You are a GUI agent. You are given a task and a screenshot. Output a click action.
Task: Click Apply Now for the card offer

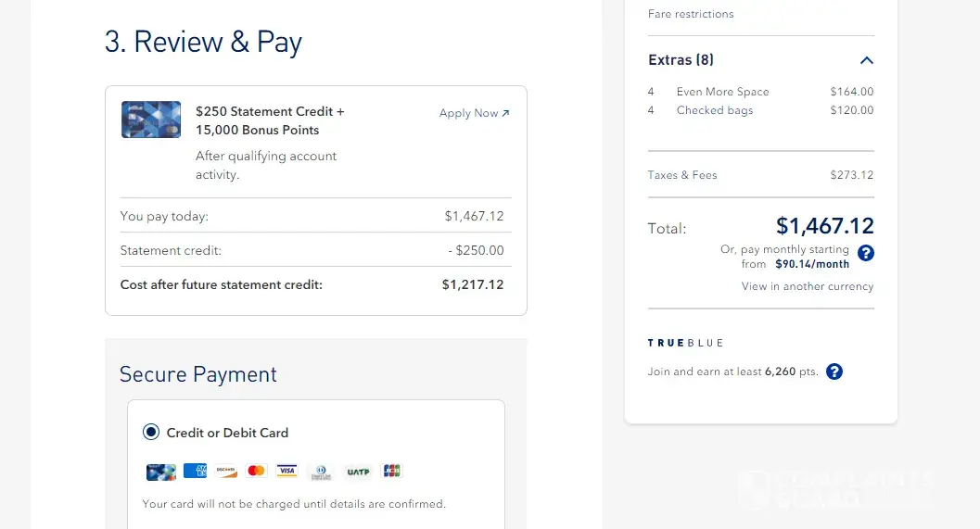coord(475,113)
